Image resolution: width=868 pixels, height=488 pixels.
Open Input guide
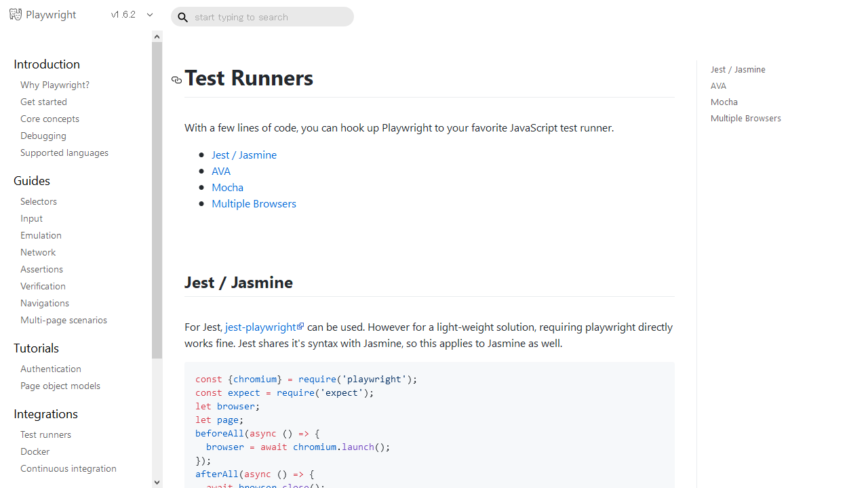coord(31,218)
